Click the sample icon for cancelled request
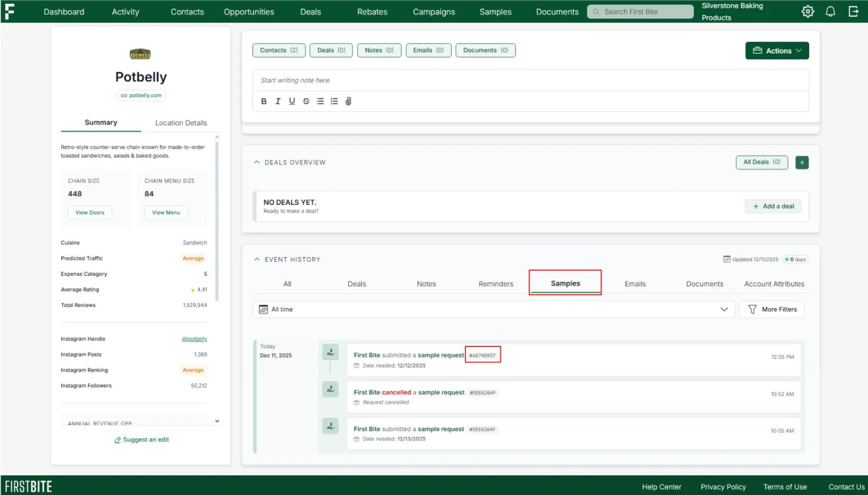 tap(330, 389)
